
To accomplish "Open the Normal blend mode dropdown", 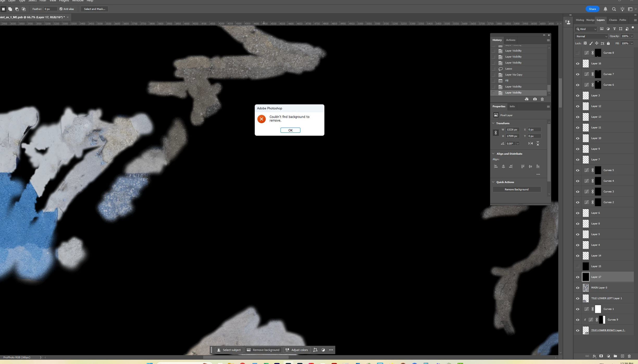I will [592, 36].
